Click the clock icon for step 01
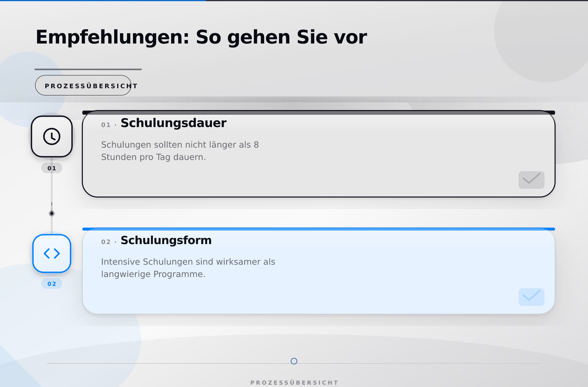 (x=52, y=136)
